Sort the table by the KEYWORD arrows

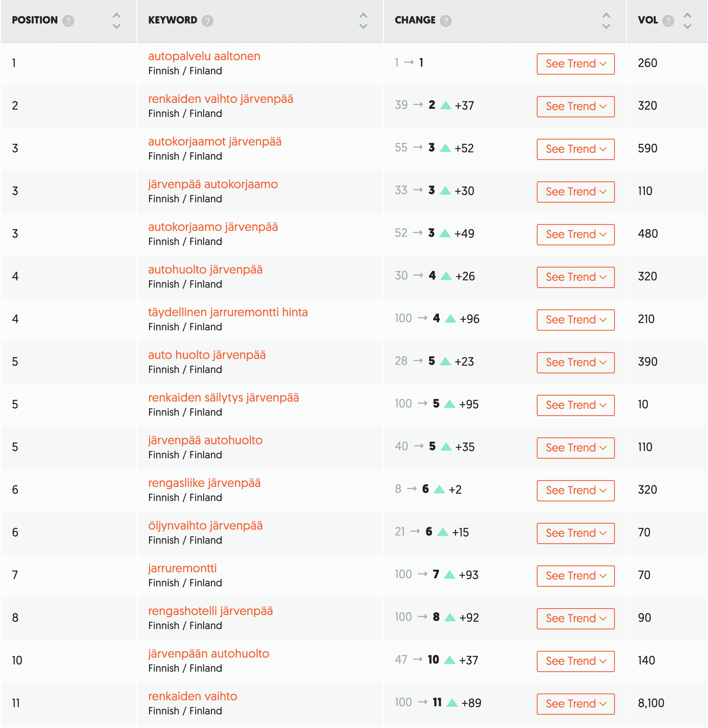[363, 20]
